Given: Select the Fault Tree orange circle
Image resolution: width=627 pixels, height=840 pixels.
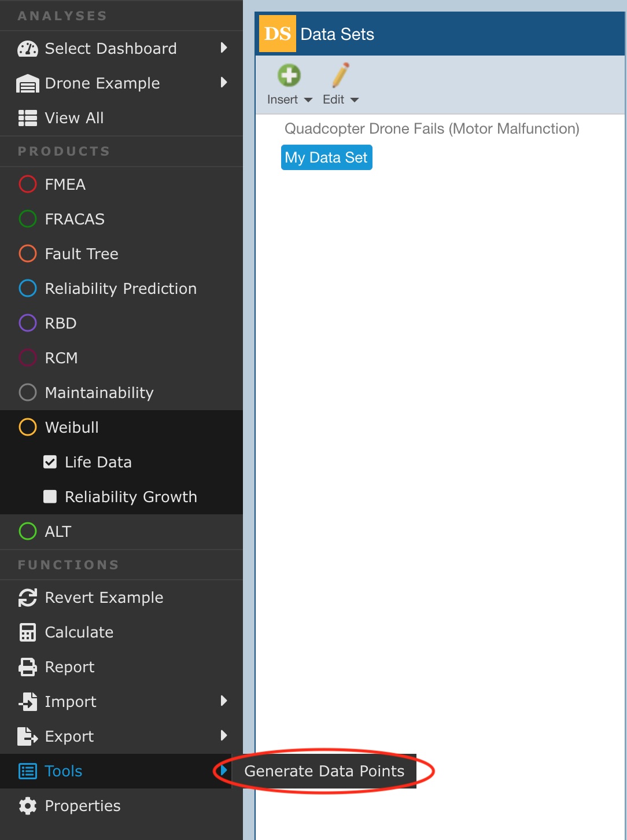Looking at the screenshot, I should (x=27, y=254).
